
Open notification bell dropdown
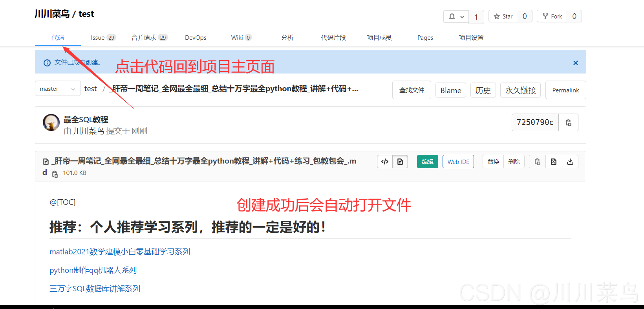coord(456,17)
